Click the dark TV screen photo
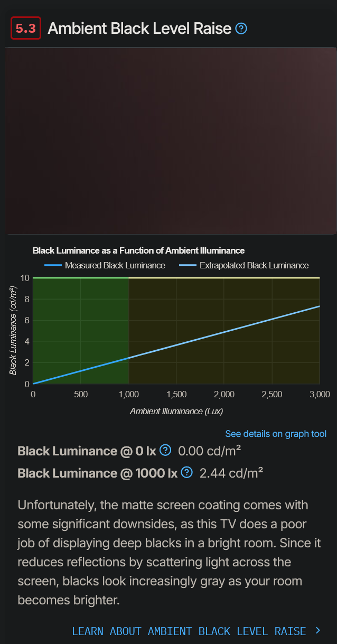The height and width of the screenshot is (644, 337). click(x=168, y=140)
